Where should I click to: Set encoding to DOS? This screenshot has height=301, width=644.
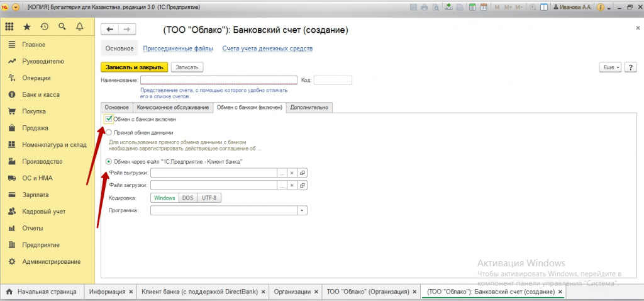187,198
